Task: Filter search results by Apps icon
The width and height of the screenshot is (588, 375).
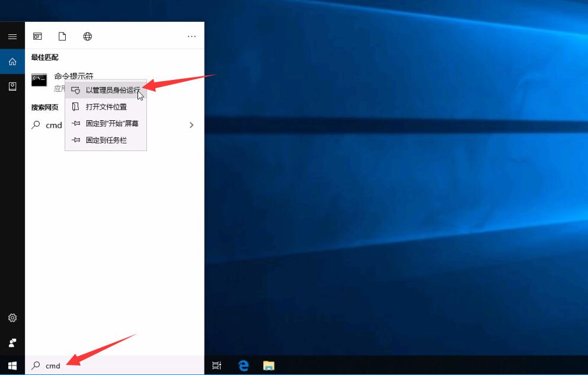Action: (x=37, y=36)
